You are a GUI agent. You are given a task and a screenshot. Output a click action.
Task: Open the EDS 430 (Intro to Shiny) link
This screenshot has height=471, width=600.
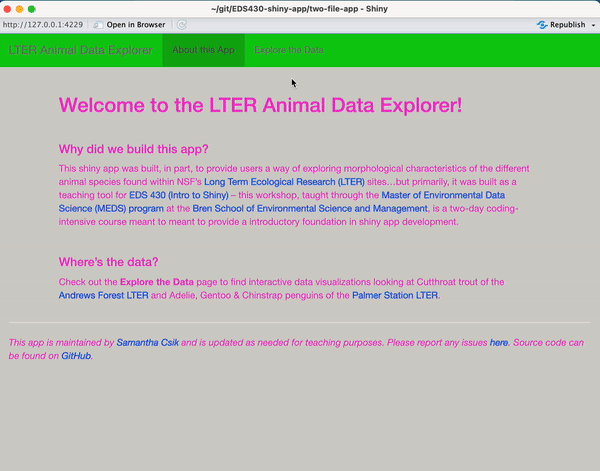pyautogui.click(x=179, y=195)
